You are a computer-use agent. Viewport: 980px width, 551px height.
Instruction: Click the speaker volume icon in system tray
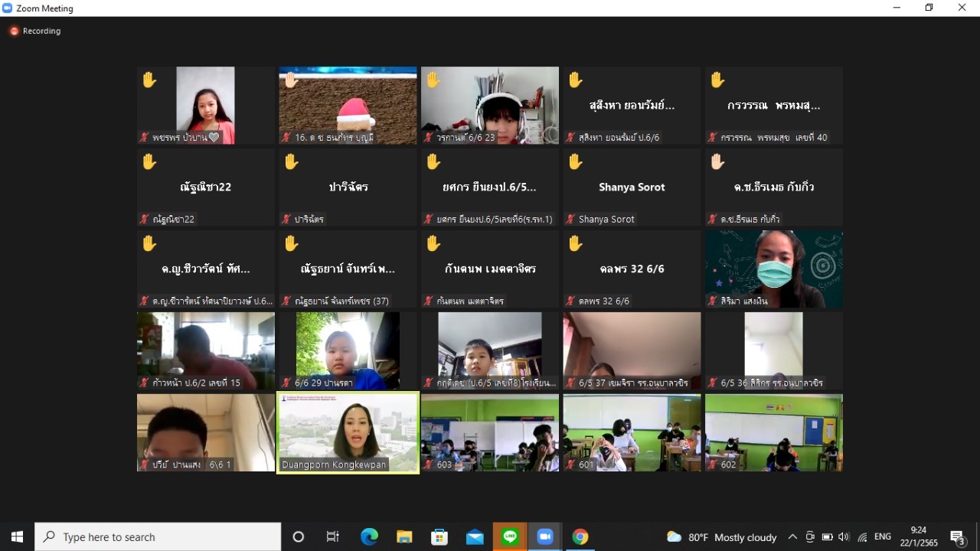tap(844, 537)
